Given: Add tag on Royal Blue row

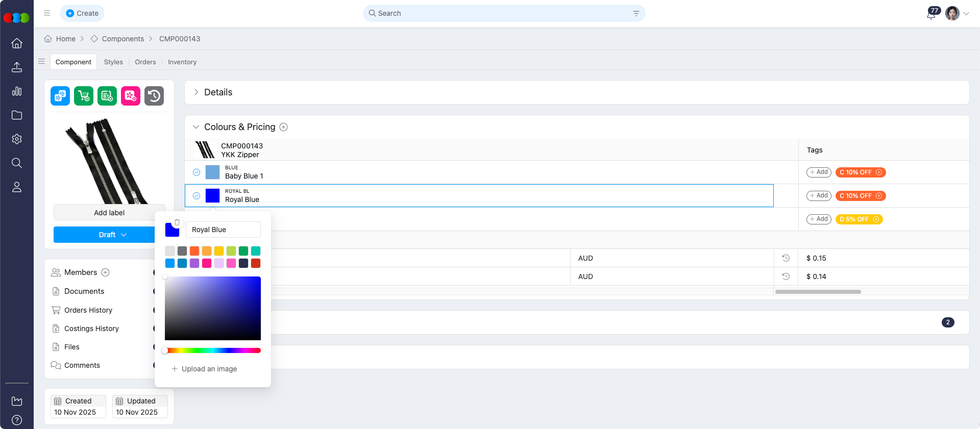Looking at the screenshot, I should point(819,196).
